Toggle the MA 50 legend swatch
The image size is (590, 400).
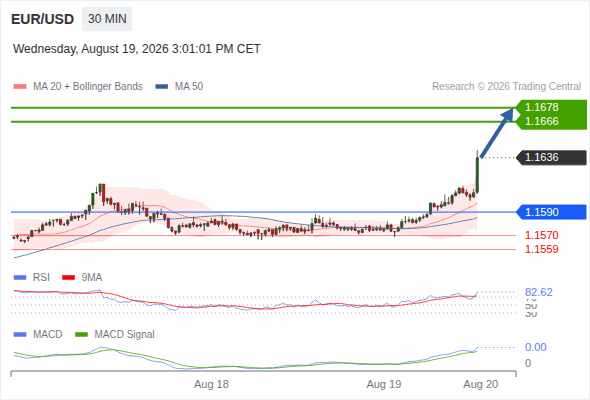[162, 87]
